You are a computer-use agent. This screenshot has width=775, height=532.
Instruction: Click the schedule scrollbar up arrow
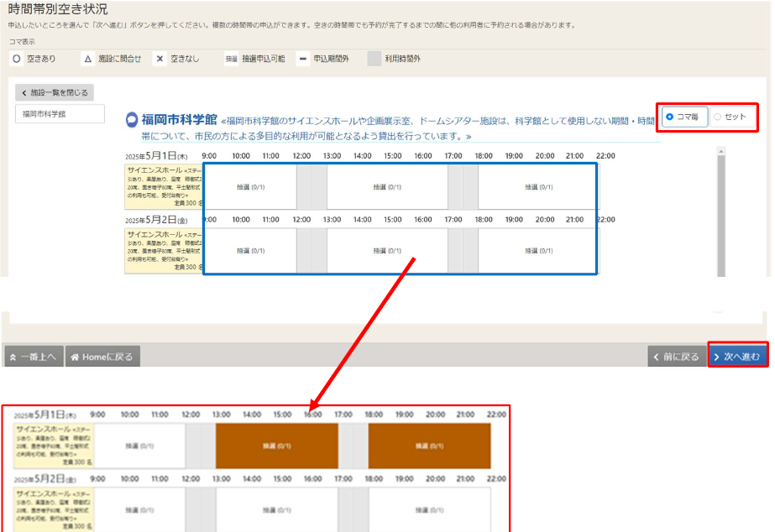click(x=721, y=151)
